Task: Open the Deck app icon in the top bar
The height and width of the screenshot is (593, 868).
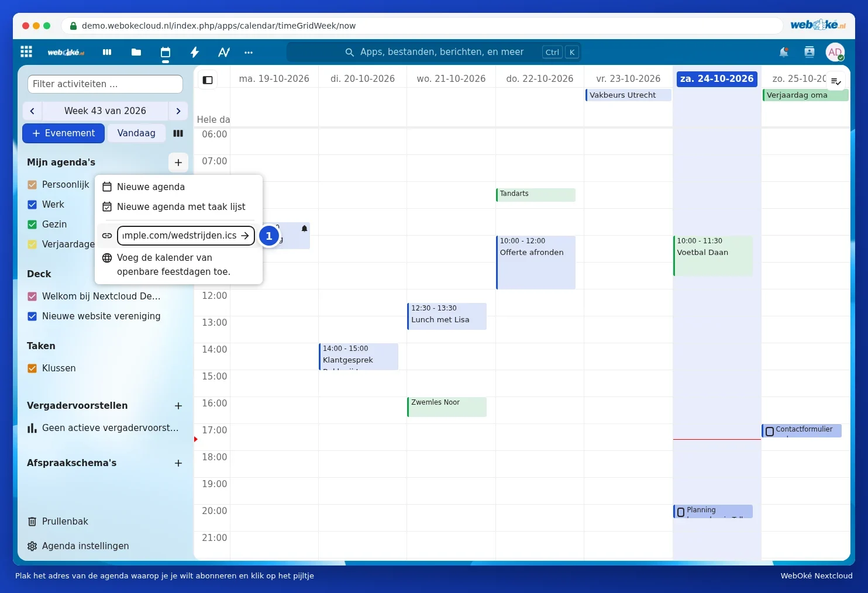Action: pos(107,52)
